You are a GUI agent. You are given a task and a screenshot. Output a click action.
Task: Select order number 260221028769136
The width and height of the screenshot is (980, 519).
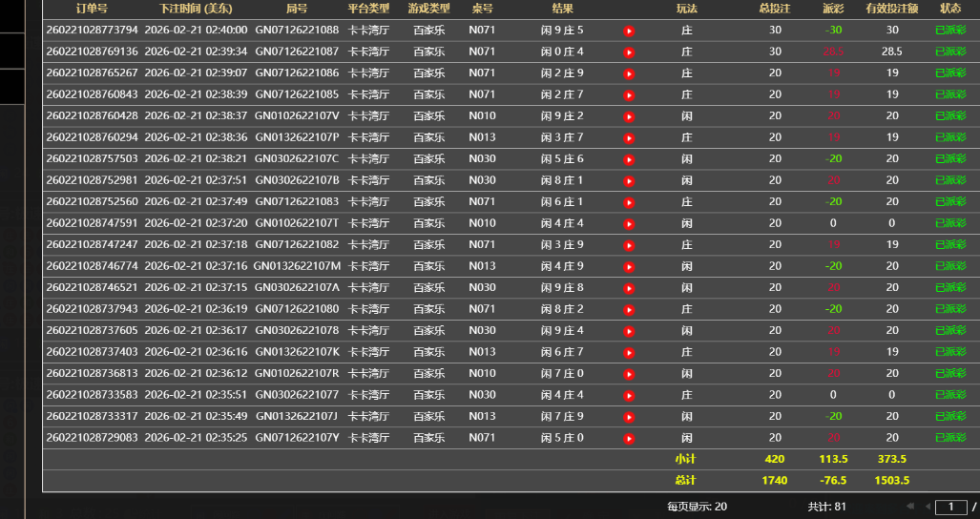(92, 52)
